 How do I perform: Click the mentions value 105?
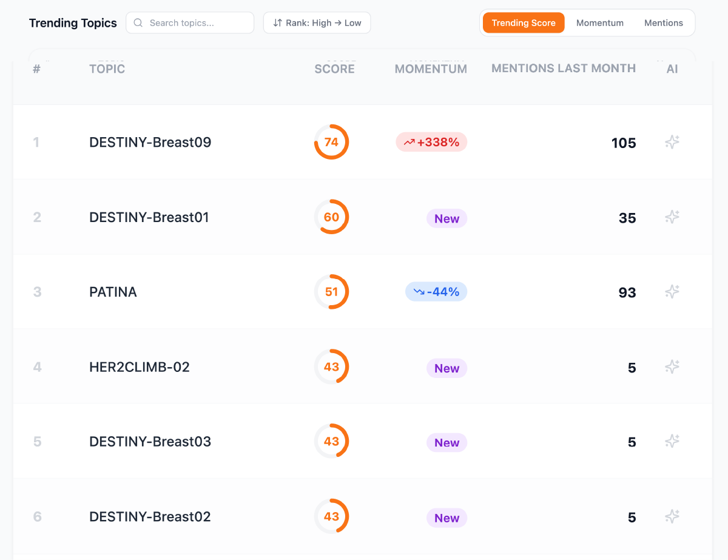click(624, 143)
